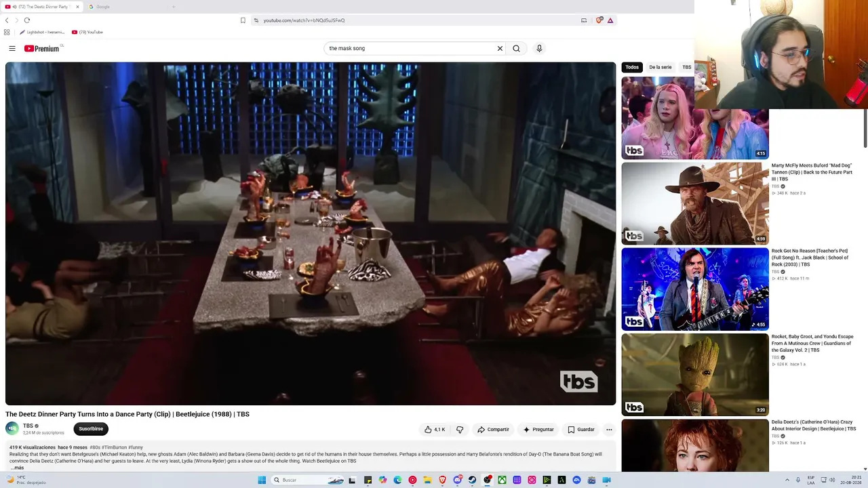Dislike the Beetlejuice clip
Viewport: 868px width, 488px height.
tap(460, 429)
